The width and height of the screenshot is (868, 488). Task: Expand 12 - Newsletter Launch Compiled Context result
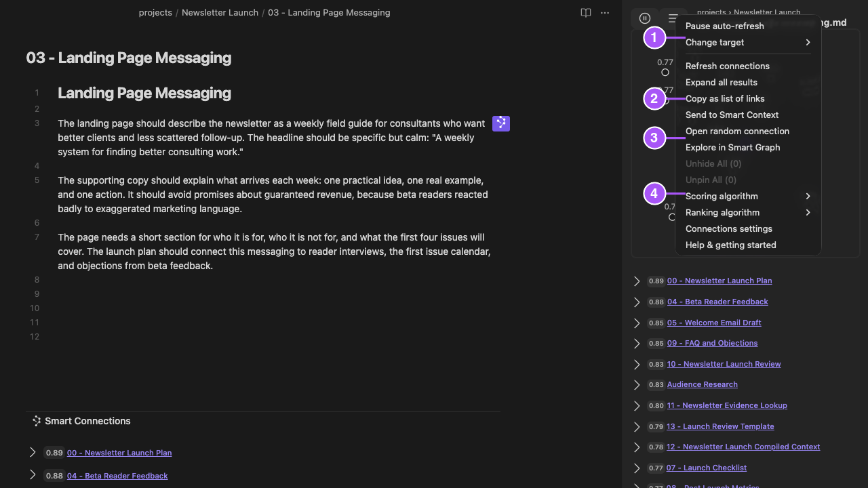click(x=637, y=447)
